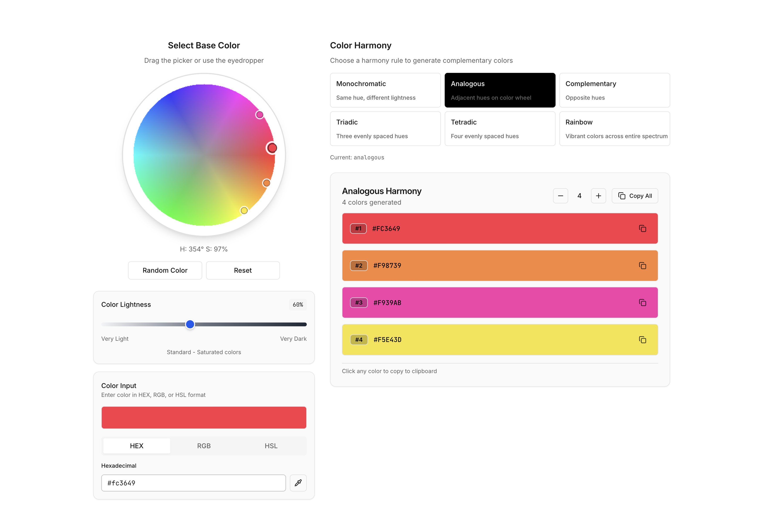The width and height of the screenshot is (759, 532).
Task: Click the yellow harmony marker on wheel
Action: coord(244,211)
